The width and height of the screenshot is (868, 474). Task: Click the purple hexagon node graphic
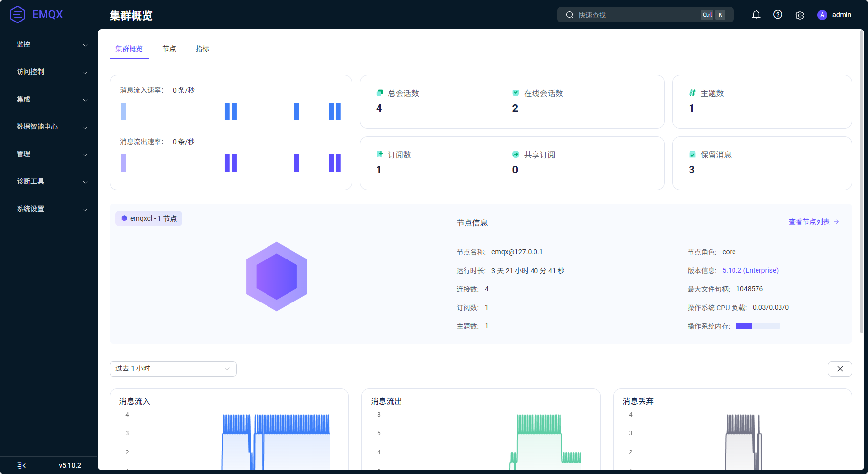[x=277, y=277]
